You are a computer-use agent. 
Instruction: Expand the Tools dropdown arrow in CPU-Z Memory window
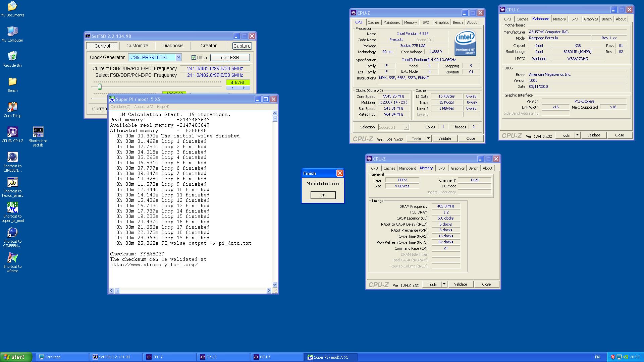coord(444,284)
